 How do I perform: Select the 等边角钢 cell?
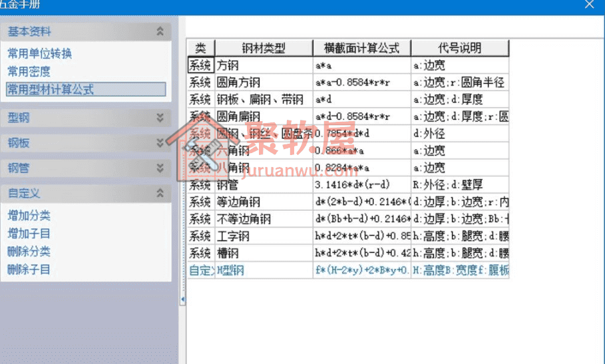pyautogui.click(x=264, y=202)
